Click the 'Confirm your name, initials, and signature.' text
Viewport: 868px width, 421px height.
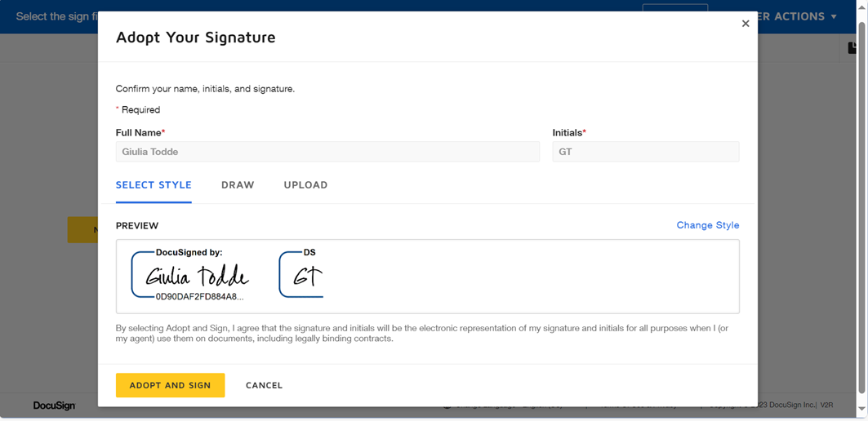[x=205, y=88]
